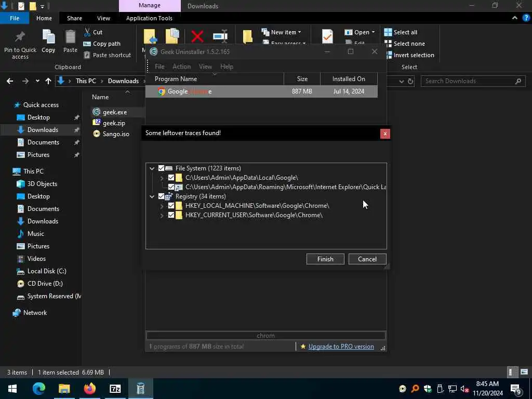Collapse the File System tree node
Screen dimensions: 532x399
point(152,168)
